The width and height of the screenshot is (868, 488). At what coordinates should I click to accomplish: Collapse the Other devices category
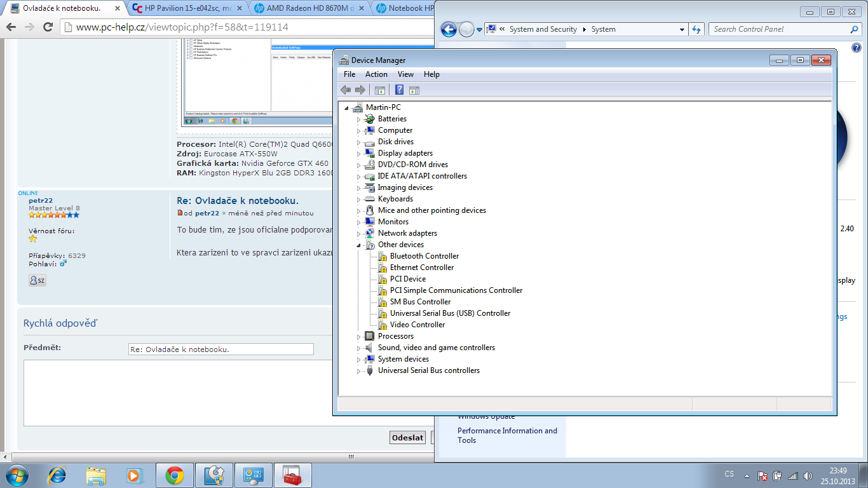tap(358, 245)
